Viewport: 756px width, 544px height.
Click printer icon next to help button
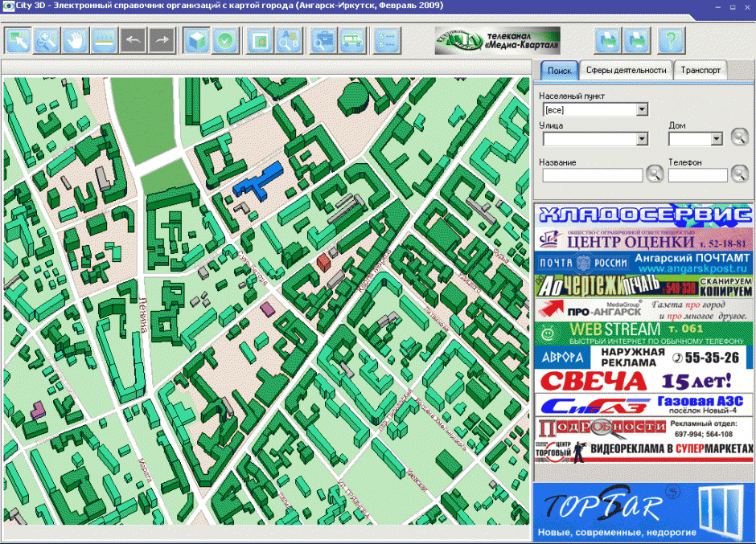pyautogui.click(x=637, y=40)
